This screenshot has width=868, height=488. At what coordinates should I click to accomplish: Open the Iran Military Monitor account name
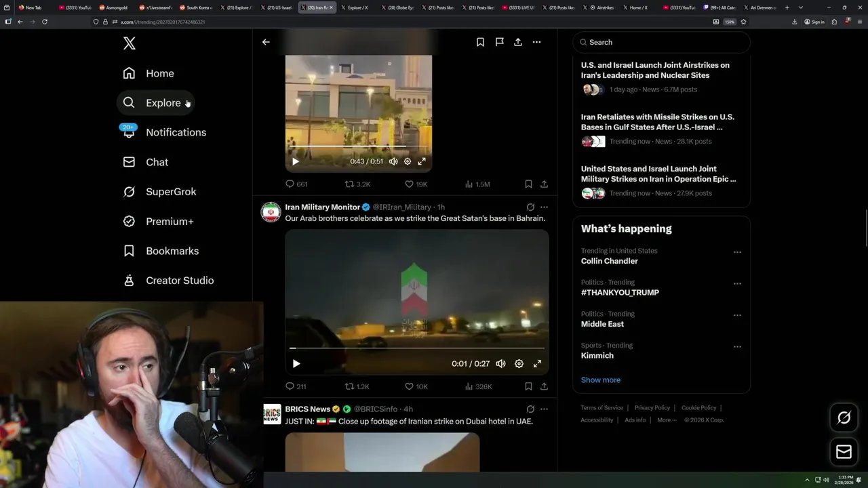pyautogui.click(x=322, y=207)
